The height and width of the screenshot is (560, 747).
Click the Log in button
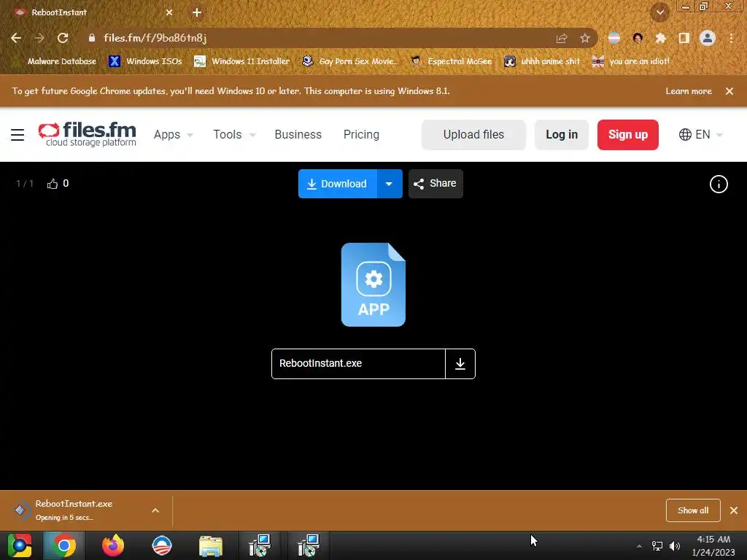pyautogui.click(x=562, y=135)
